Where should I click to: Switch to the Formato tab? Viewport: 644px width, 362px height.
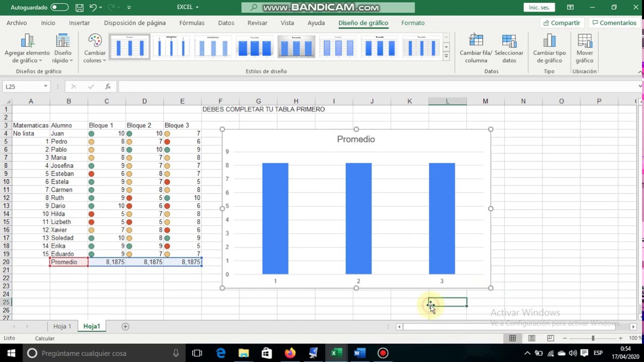point(413,23)
